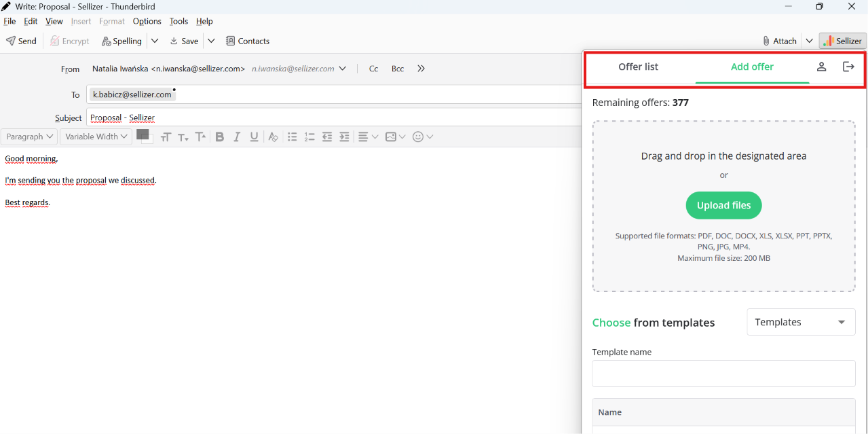Open the emoji smiley dropdown

[x=423, y=137]
